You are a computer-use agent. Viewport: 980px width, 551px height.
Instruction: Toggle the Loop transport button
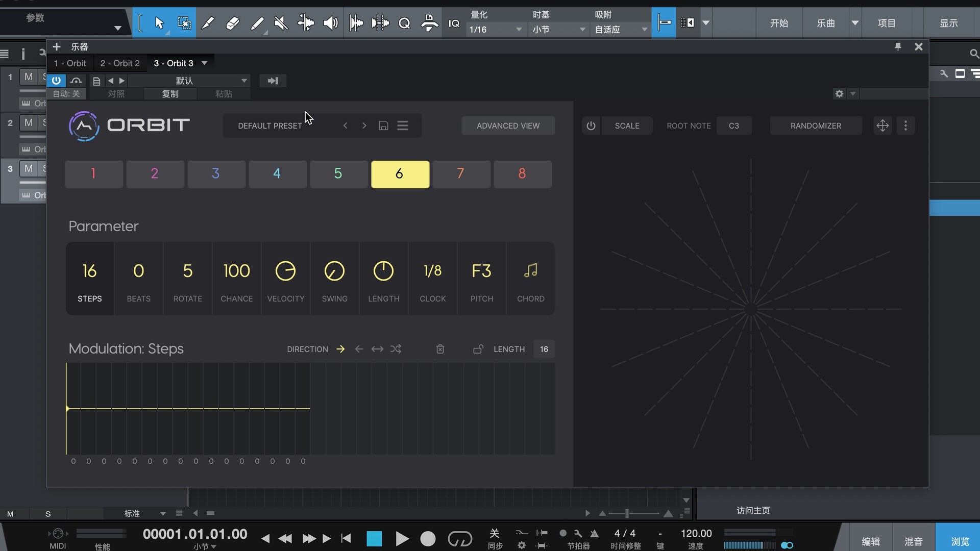460,539
